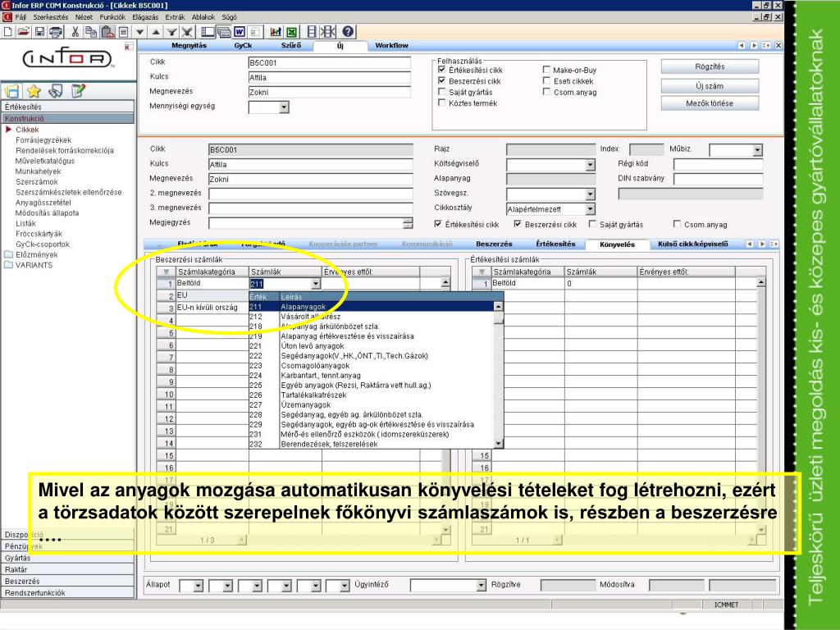Screen dimensions: 840x630
Task: Click the binoculars search icon in sidebar
Action: (x=56, y=91)
